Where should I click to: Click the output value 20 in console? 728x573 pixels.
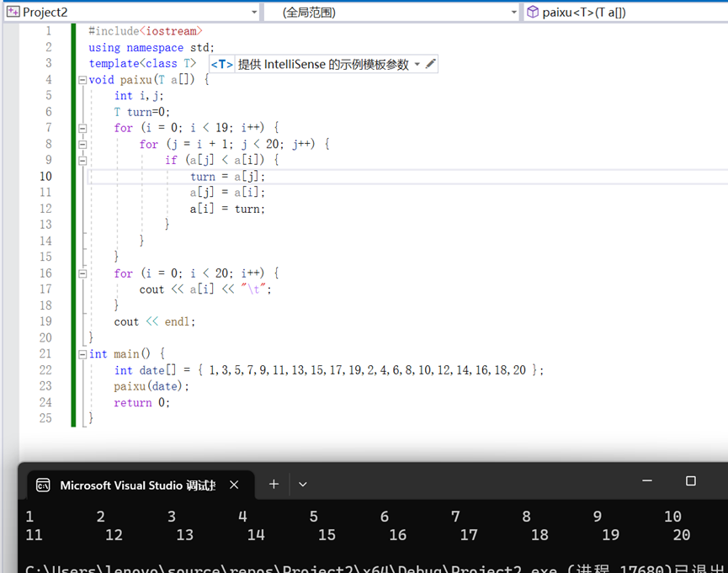coord(682,535)
